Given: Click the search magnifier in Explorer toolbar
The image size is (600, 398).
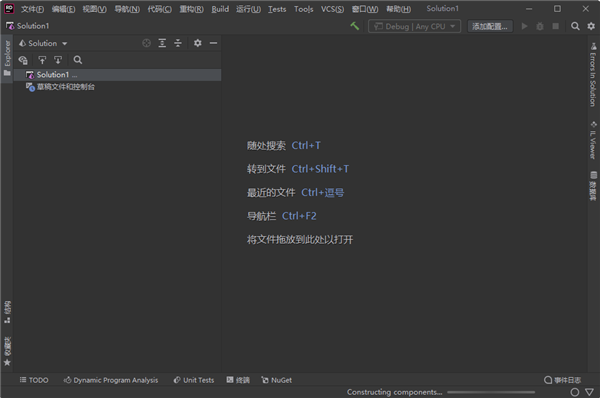Looking at the screenshot, I should click(78, 60).
